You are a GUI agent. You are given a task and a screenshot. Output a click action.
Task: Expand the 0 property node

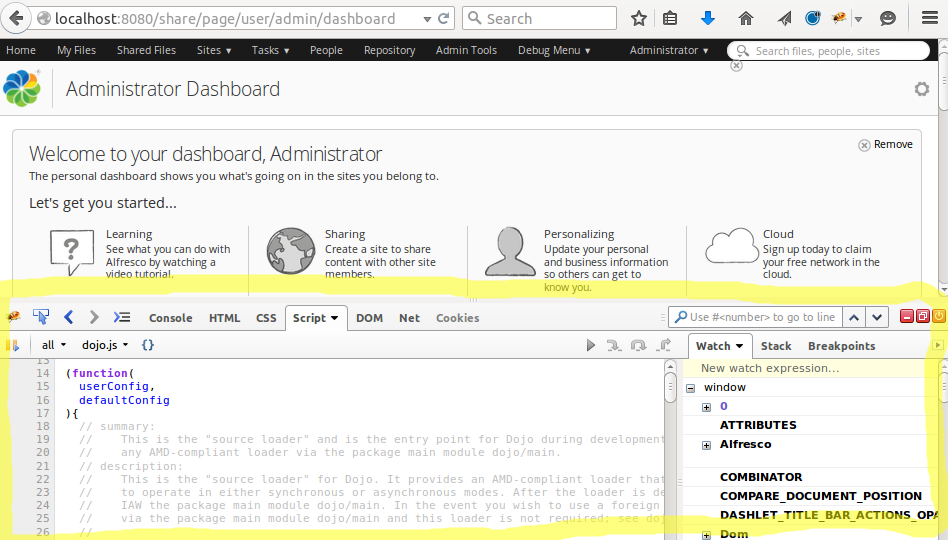[x=706, y=407]
